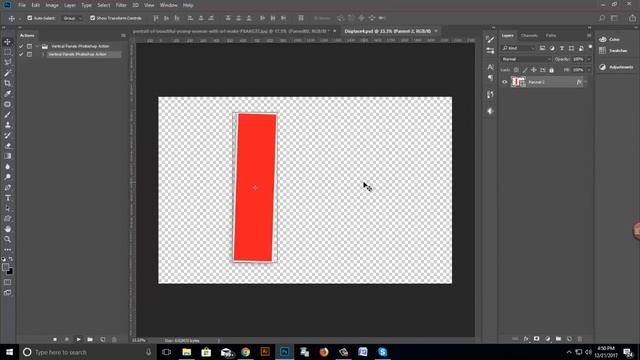The height and width of the screenshot is (360, 640).
Task: Toggle dialog box for the selected action row
Action: coord(29,54)
